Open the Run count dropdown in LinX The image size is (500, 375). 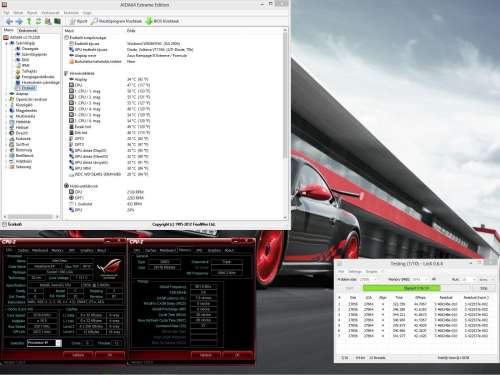[468, 279]
